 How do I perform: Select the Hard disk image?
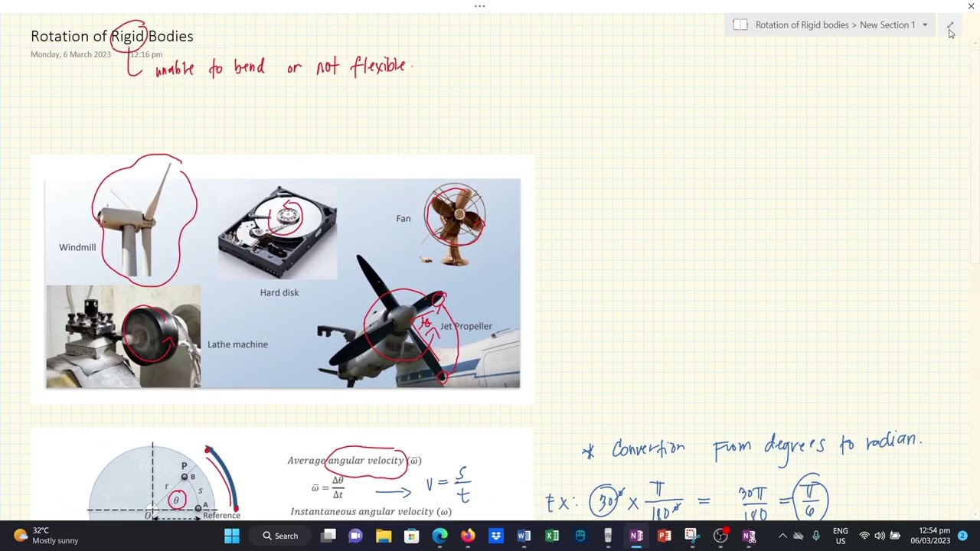277,231
